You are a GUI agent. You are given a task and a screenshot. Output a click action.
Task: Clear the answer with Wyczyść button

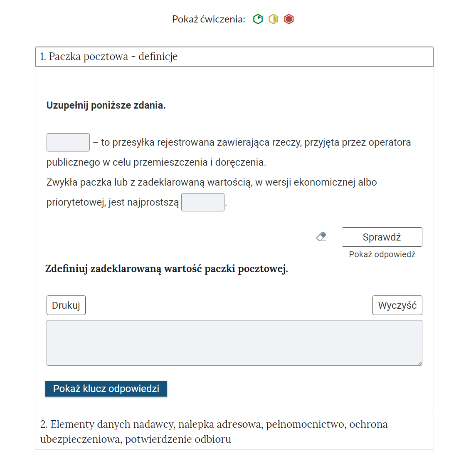pos(397,305)
